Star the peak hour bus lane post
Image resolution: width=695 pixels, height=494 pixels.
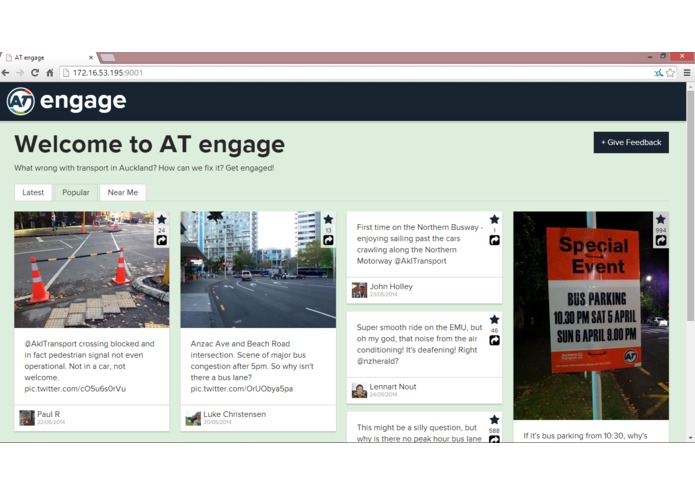pos(495,420)
